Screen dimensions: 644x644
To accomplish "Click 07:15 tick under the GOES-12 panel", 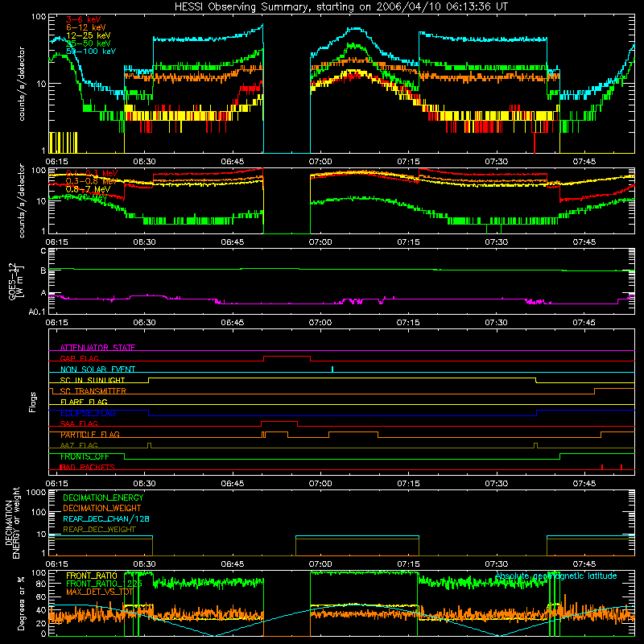I will click(x=408, y=323).
